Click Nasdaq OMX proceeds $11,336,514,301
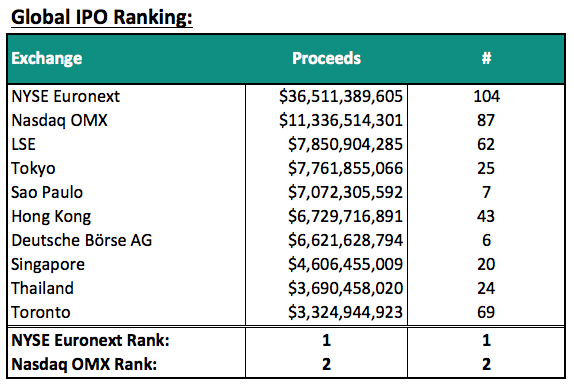The image size is (574, 391). pos(340,120)
